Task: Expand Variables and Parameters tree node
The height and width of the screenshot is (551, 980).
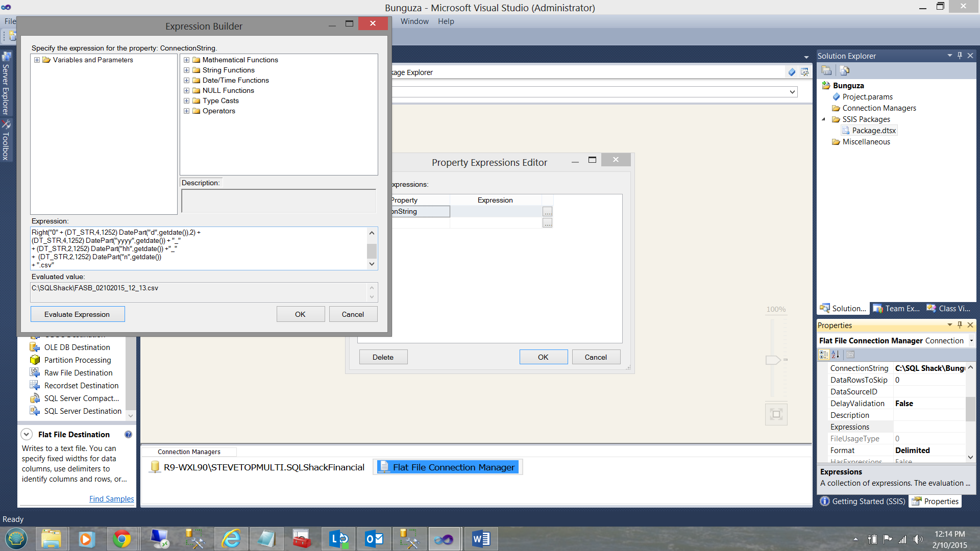Action: pyautogui.click(x=37, y=60)
